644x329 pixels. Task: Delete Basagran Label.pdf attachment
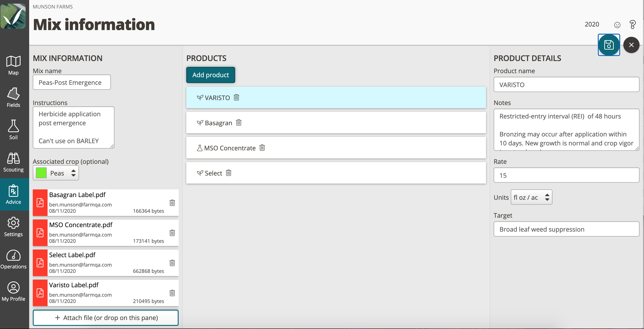[172, 203]
